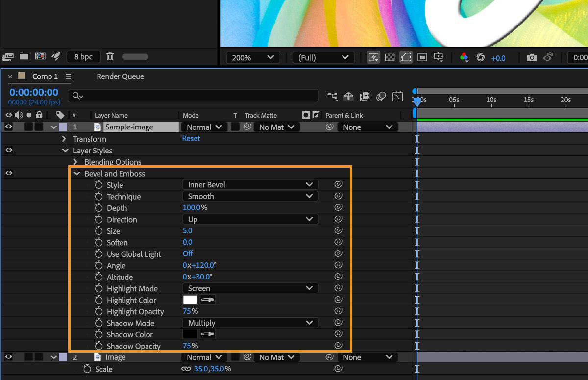
Task: Click the black Shadow Color swatch
Action: click(190, 334)
